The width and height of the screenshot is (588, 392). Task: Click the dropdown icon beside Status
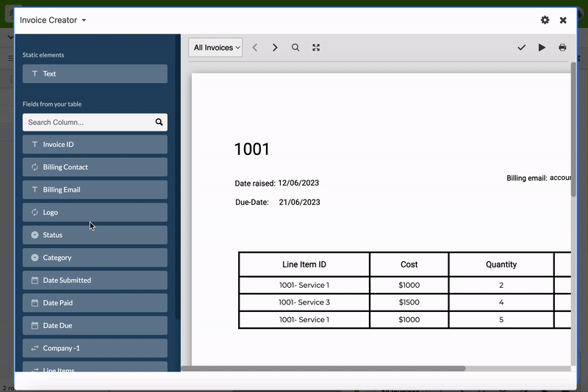coord(35,235)
